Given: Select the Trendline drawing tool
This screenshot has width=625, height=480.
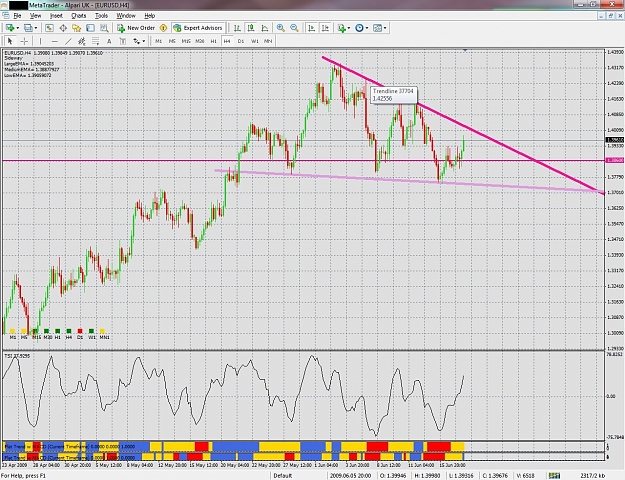Looking at the screenshot, I should point(68,41).
